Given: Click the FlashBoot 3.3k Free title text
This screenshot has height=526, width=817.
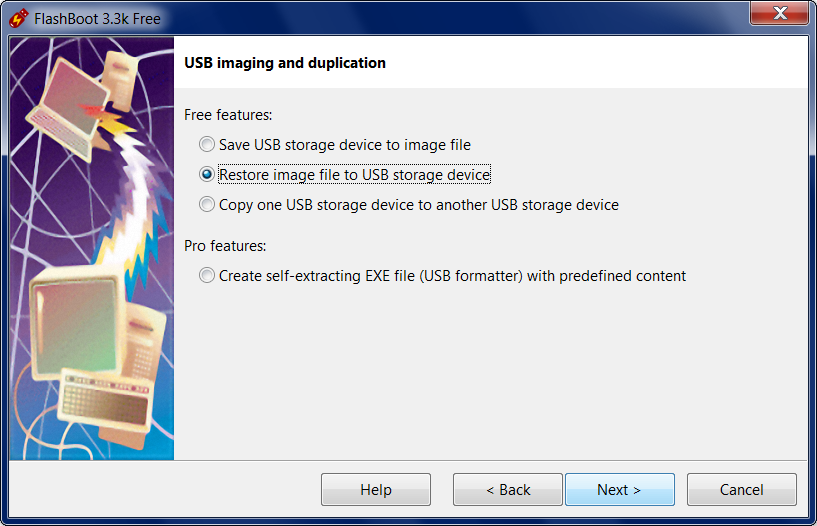Looking at the screenshot, I should [x=97, y=19].
